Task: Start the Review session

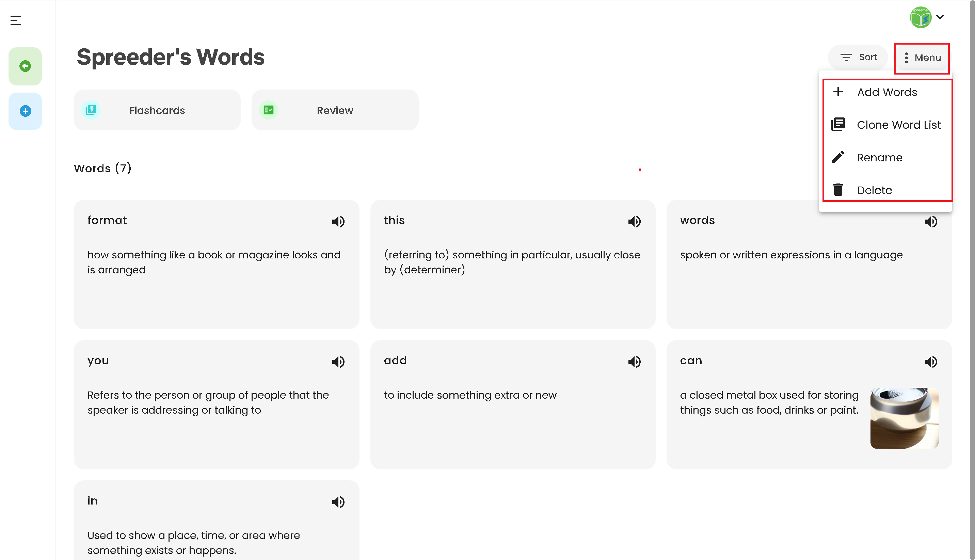Action: 335,110
